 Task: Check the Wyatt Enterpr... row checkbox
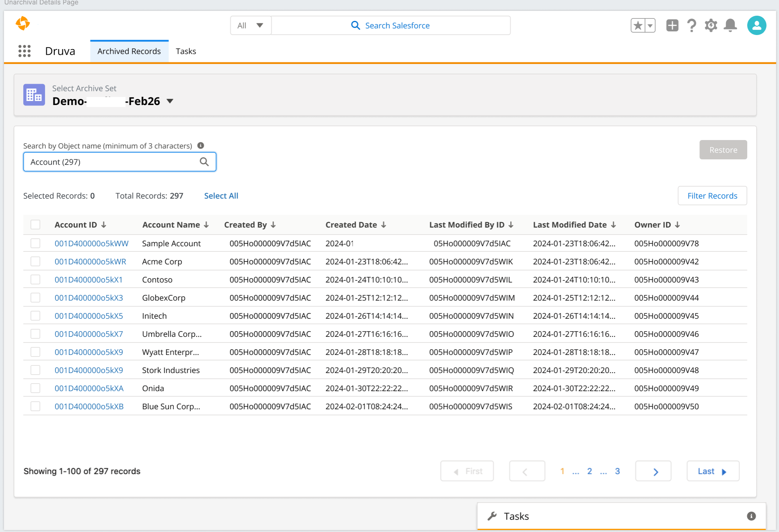[x=35, y=352]
